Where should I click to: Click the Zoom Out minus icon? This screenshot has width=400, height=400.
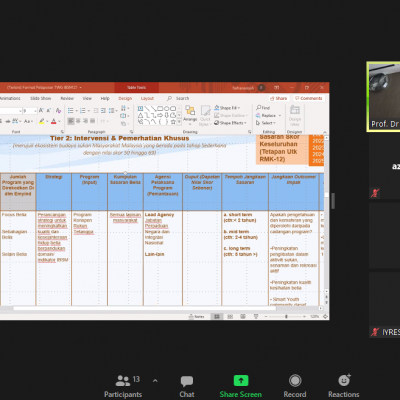tap(266, 316)
